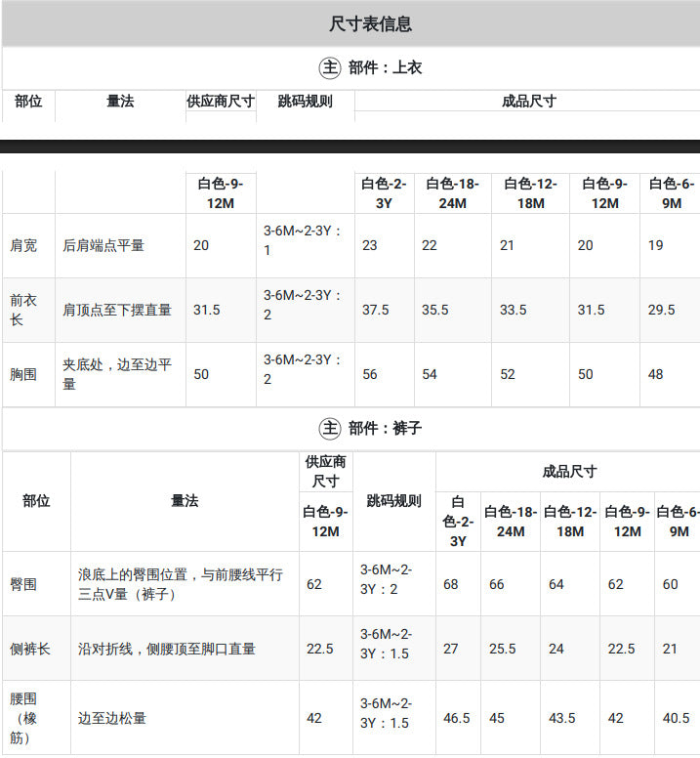Viewport: 700px width, 758px height.
Task: Click the 腰围（橡筋）row label
Action: [23, 718]
